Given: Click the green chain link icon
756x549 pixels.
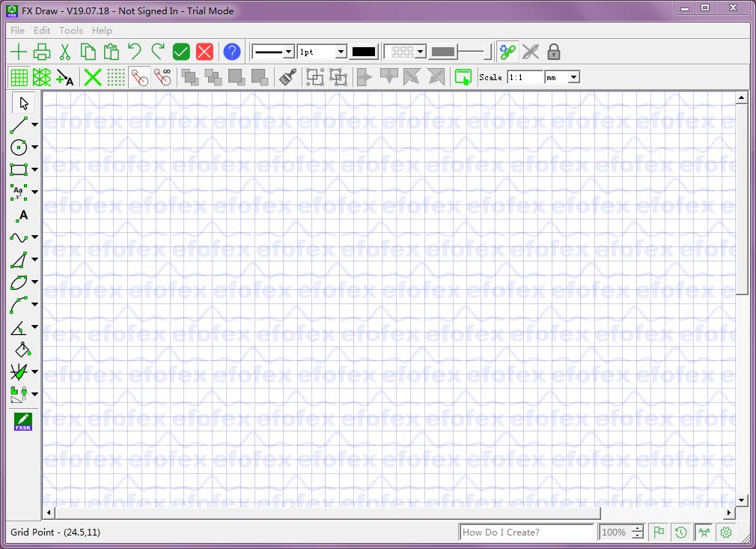Looking at the screenshot, I should pyautogui.click(x=507, y=52).
